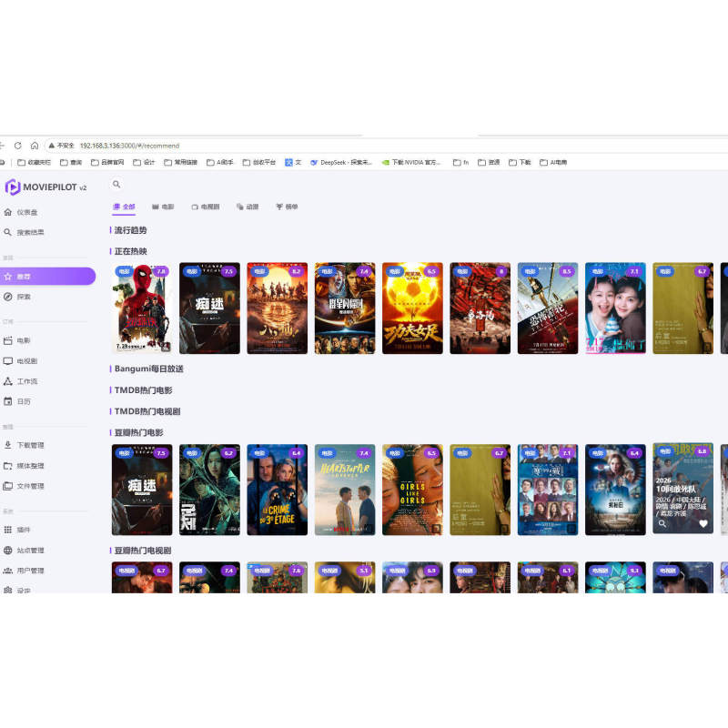Open the 创收平台 bookmark folder
Viewport: 728px width, 728px height.
click(259, 163)
